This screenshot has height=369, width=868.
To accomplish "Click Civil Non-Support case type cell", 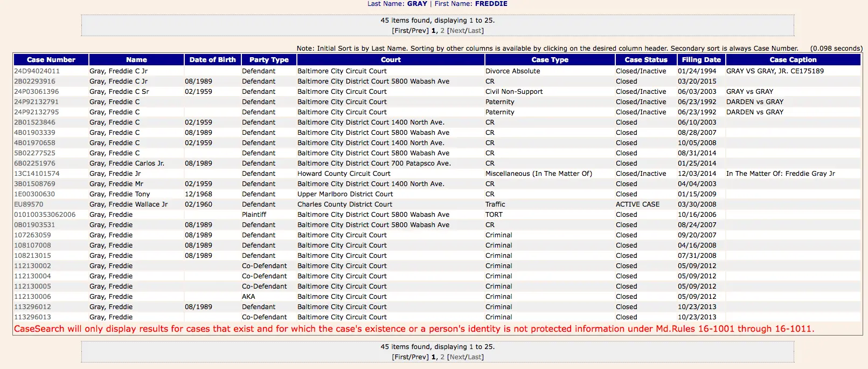I will pos(514,92).
